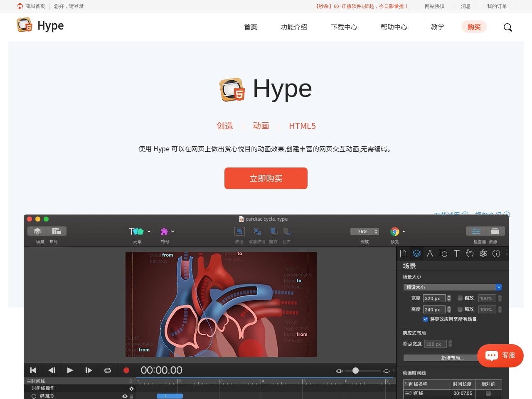Uncheck apply changes to all scenes
The image size is (532, 399).
pos(426,319)
